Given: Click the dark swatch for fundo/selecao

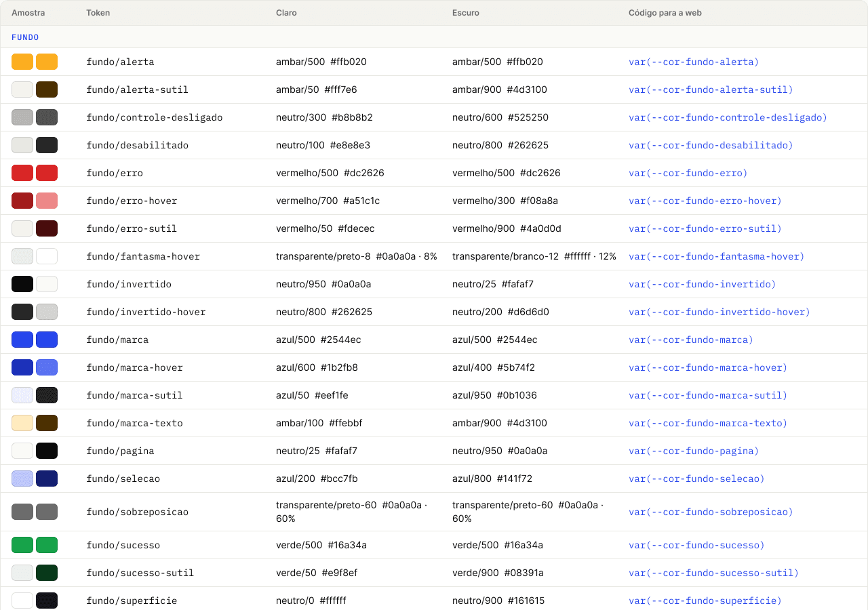Looking at the screenshot, I should pos(47,479).
